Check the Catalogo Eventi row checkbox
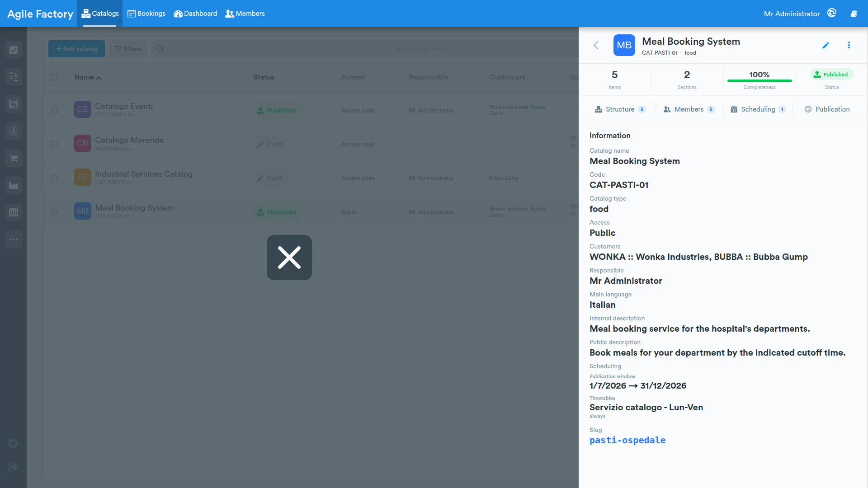The image size is (868, 488). (x=55, y=110)
